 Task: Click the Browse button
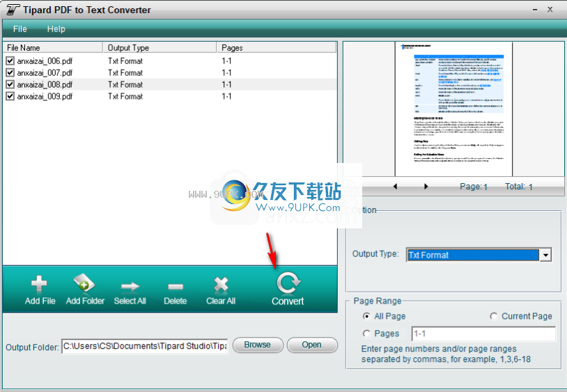pyautogui.click(x=258, y=345)
